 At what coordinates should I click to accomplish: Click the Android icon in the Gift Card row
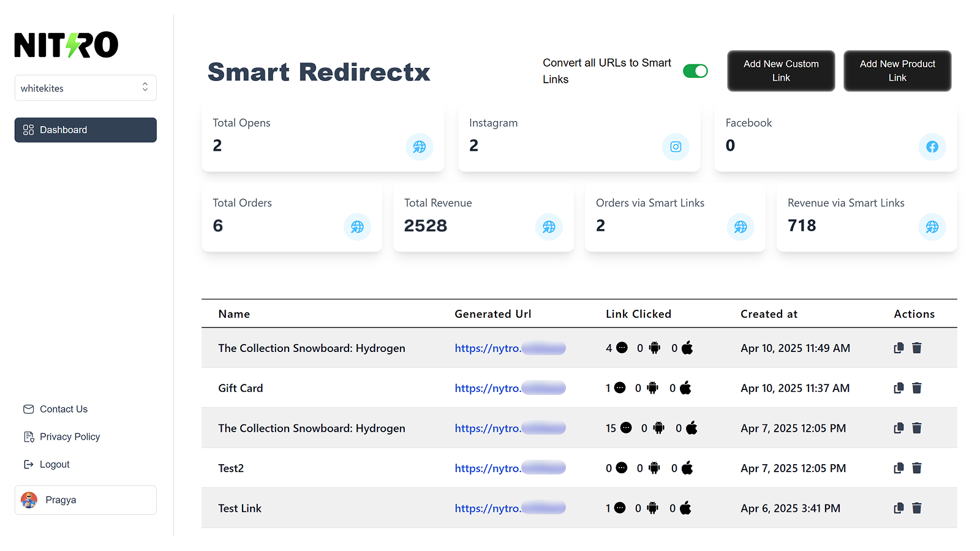click(x=652, y=388)
